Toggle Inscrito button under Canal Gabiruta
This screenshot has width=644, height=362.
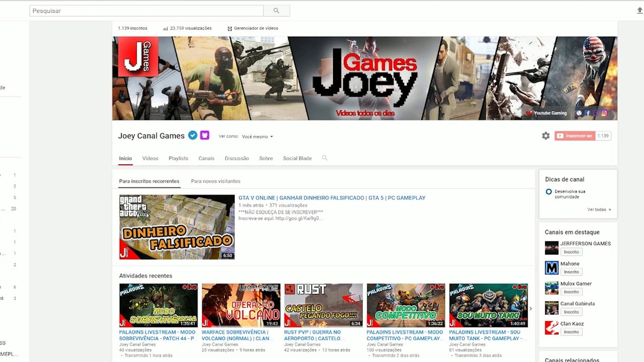pos(572,312)
